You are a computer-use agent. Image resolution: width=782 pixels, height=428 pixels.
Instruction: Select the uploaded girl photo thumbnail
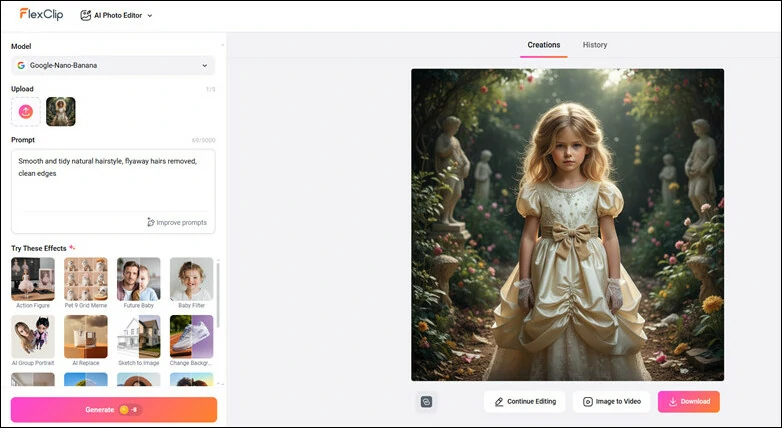point(61,111)
